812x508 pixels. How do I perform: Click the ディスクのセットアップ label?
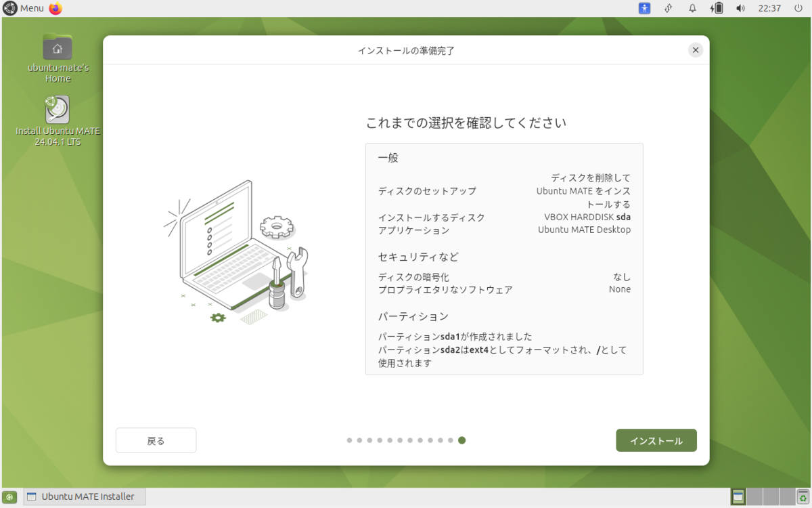[427, 191]
